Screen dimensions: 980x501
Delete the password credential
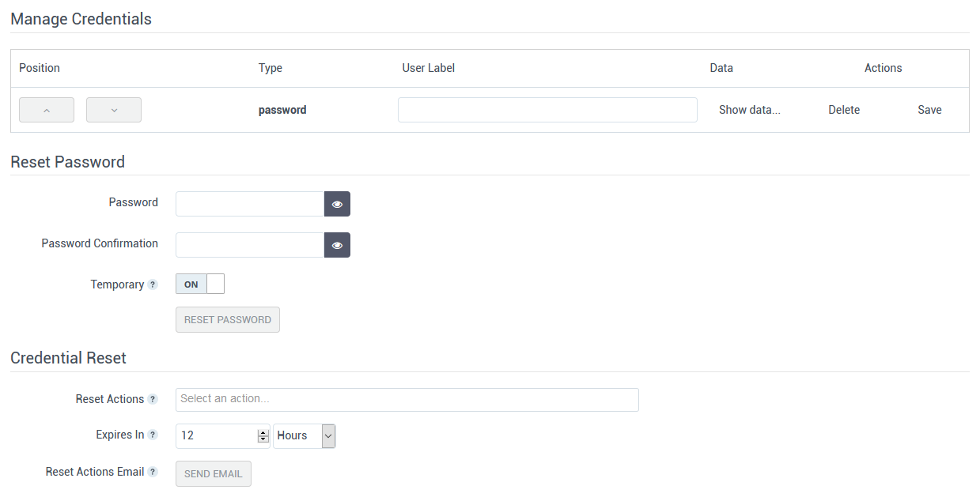click(844, 110)
